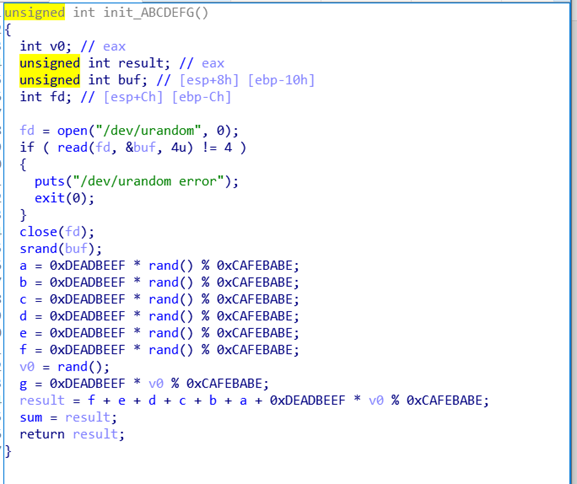The height and width of the screenshot is (484, 577).
Task: Click global variable g on its assignment line
Action: click(x=23, y=385)
